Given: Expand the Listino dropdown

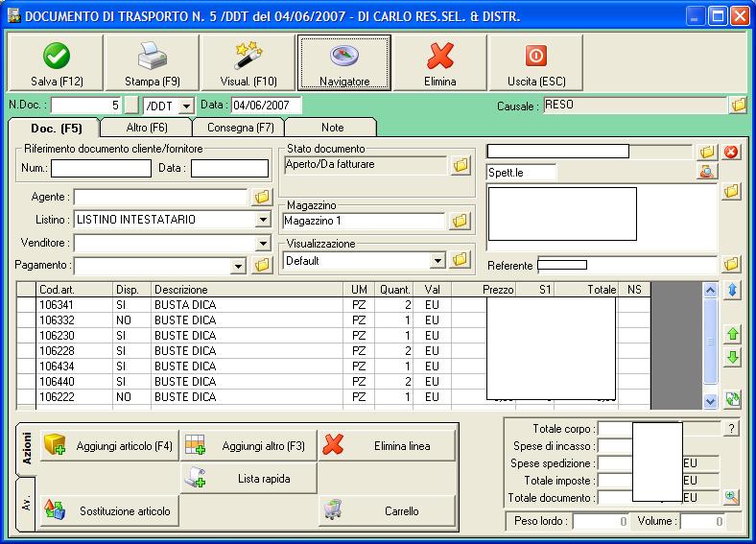Looking at the screenshot, I should 263,220.
